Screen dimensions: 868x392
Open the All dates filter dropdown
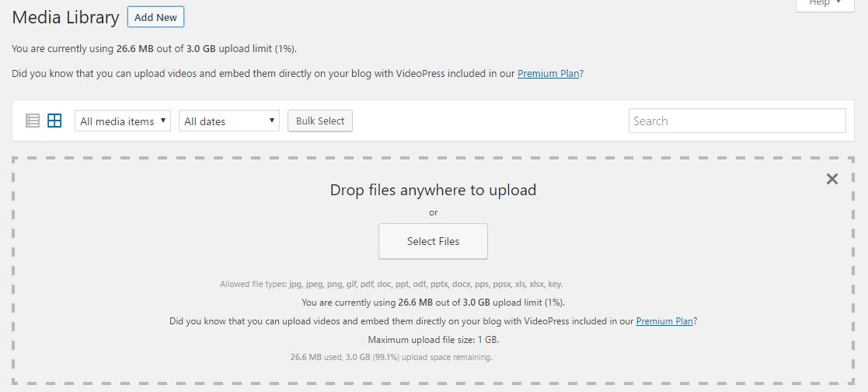(229, 121)
